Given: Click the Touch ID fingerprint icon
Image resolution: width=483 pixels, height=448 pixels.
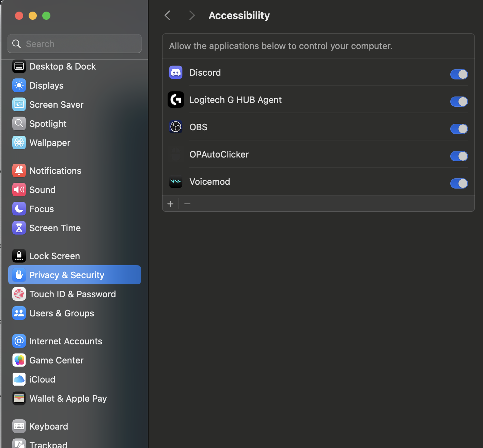Looking at the screenshot, I should coord(19,294).
